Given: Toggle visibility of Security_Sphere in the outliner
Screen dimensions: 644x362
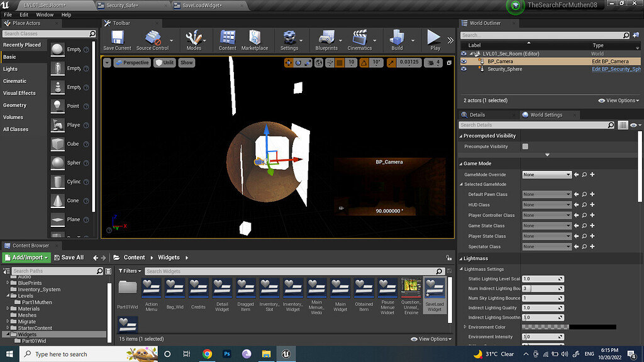Looking at the screenshot, I should pos(464,69).
